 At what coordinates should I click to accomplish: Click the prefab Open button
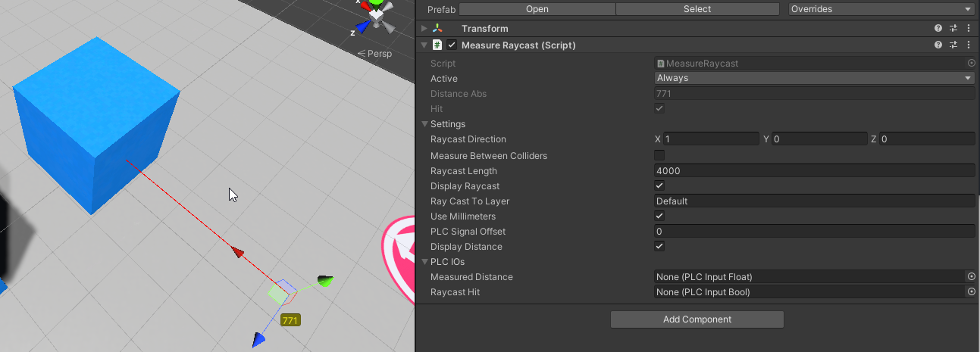coord(537,9)
